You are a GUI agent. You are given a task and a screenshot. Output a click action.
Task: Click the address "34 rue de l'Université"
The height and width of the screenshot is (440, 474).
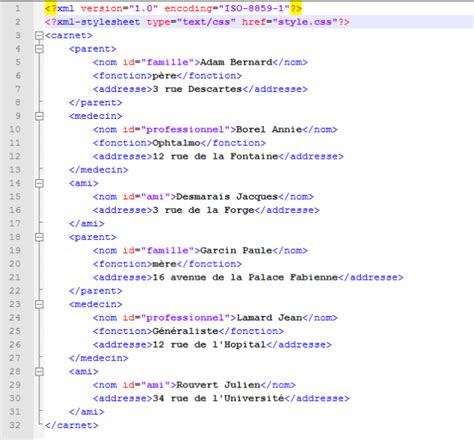[x=218, y=398]
